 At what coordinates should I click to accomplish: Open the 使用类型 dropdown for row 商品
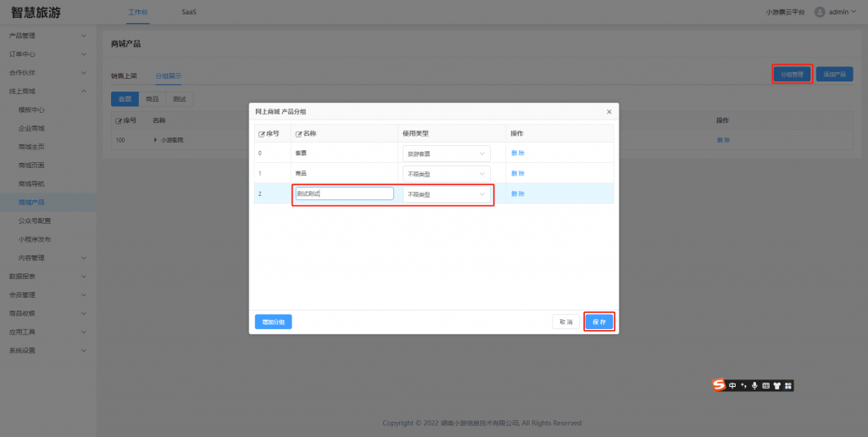447,173
